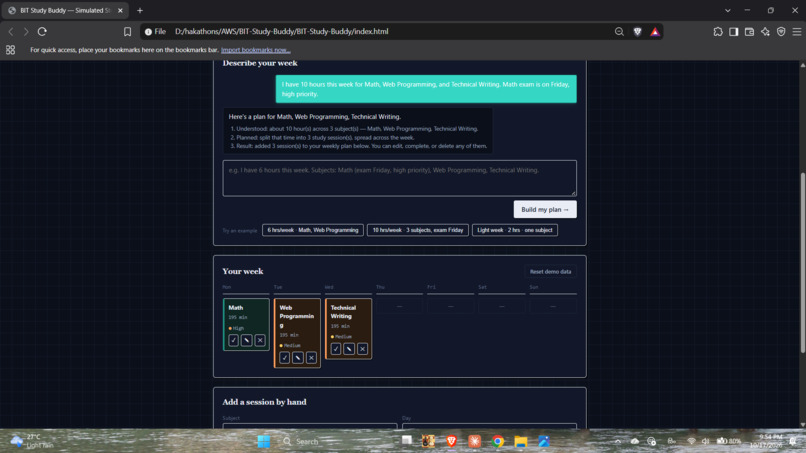Close the BIT Study Buddy tab
The height and width of the screenshot is (453, 806).
pyautogui.click(x=120, y=10)
